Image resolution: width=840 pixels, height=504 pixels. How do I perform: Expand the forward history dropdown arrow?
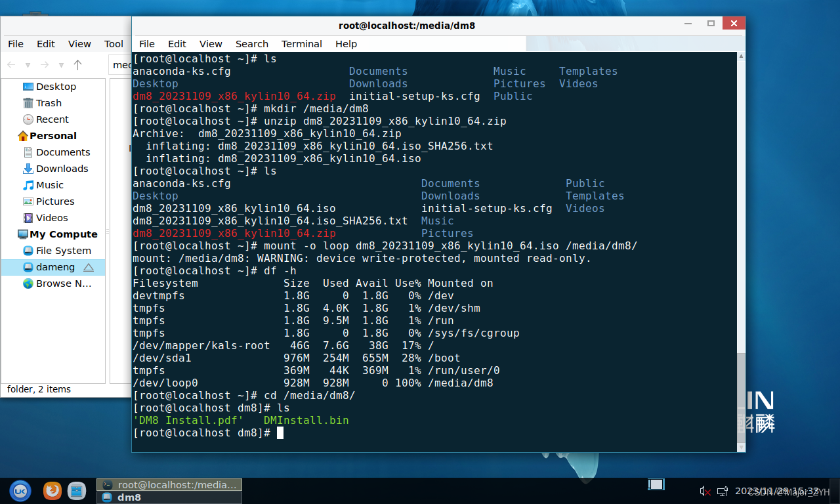click(61, 65)
